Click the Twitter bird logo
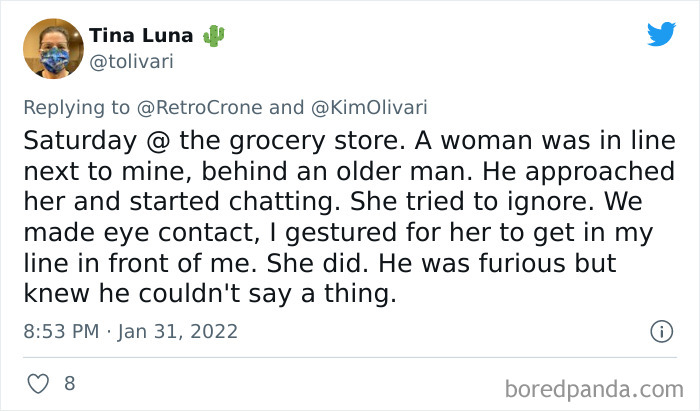 point(661,34)
